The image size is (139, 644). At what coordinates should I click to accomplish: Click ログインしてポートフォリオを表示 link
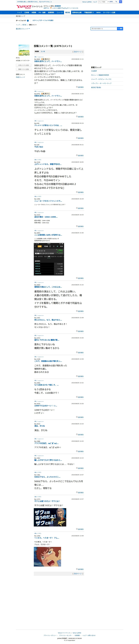tap(43, 21)
